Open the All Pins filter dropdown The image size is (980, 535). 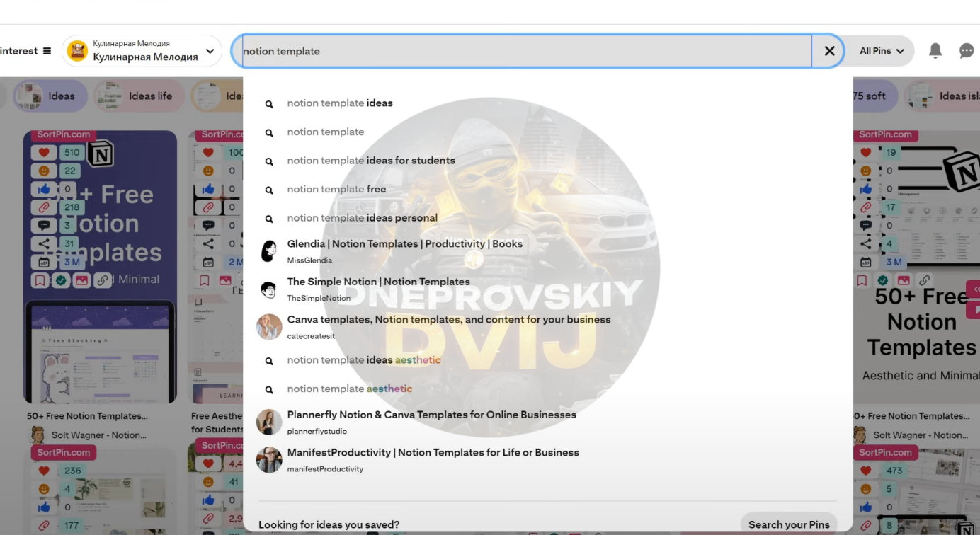click(882, 51)
